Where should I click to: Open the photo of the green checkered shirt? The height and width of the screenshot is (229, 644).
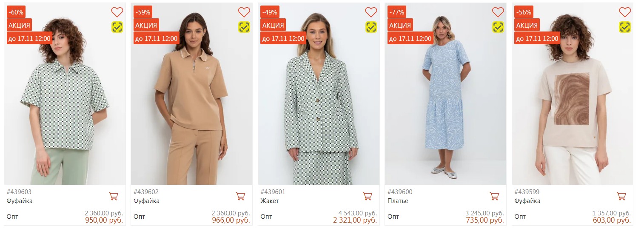[65, 115]
